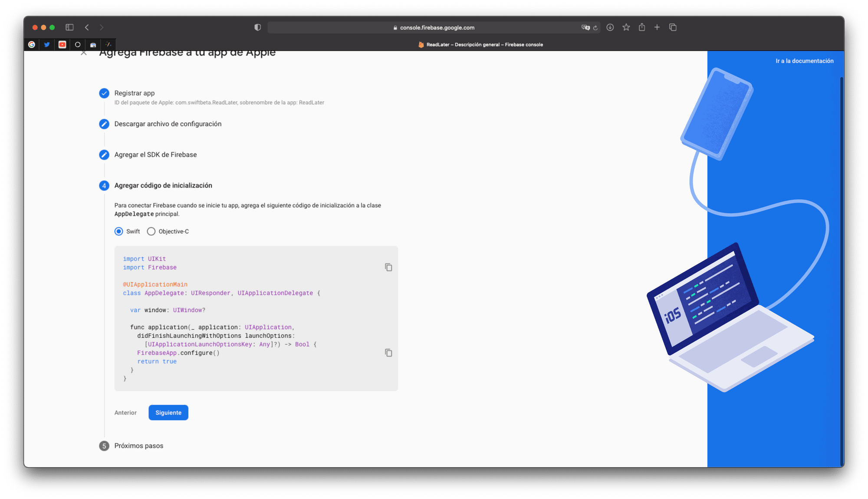The image size is (868, 499).
Task: Open the GitHub pinned tab
Action: (x=78, y=44)
